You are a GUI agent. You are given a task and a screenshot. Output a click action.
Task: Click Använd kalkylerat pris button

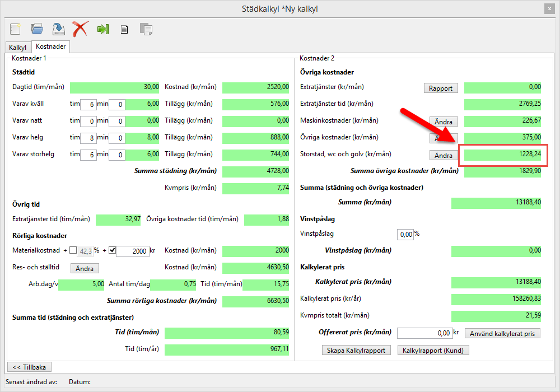pyautogui.click(x=502, y=334)
